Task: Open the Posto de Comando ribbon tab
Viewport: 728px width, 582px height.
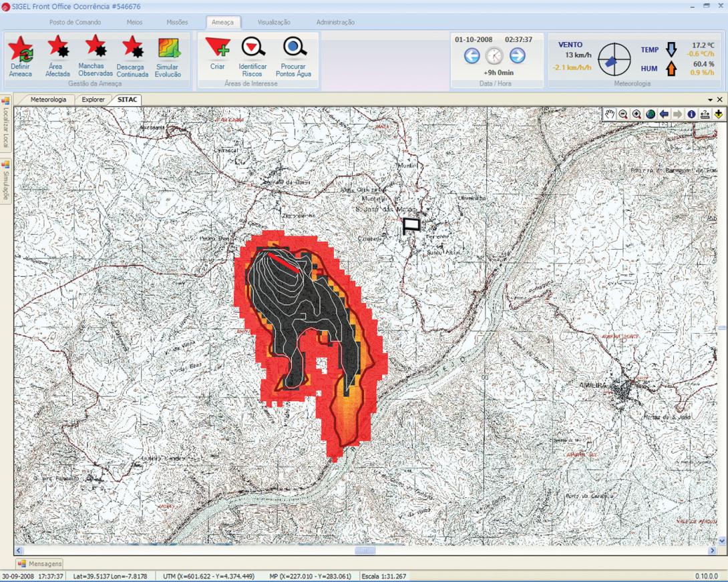Action: (75, 22)
